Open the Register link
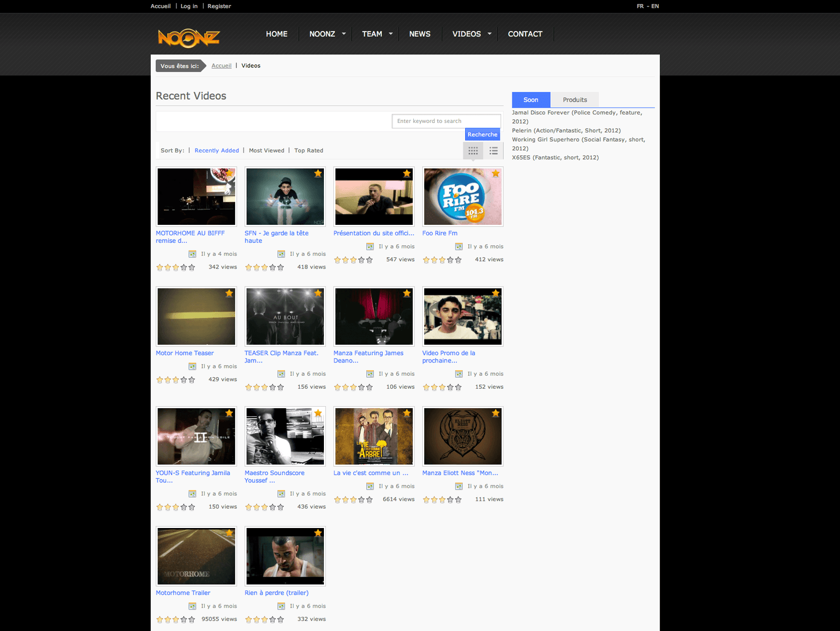Image resolution: width=840 pixels, height=631 pixels. 219,6
